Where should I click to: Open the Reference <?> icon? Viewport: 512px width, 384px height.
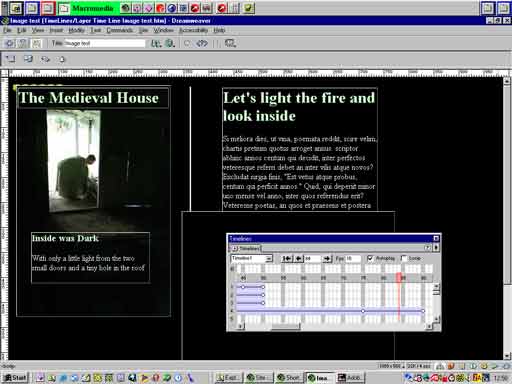(x=202, y=43)
